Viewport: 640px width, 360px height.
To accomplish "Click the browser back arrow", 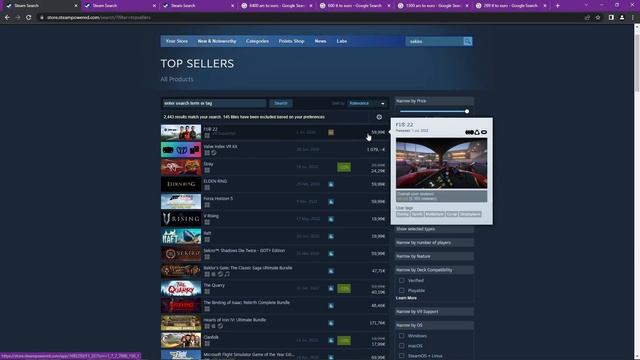I will click(x=7, y=18).
